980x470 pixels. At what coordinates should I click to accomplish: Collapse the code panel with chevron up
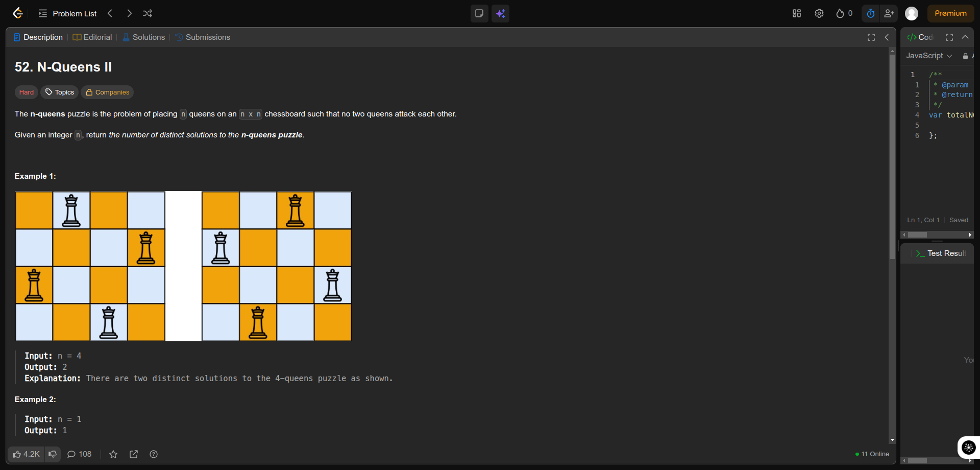point(965,37)
